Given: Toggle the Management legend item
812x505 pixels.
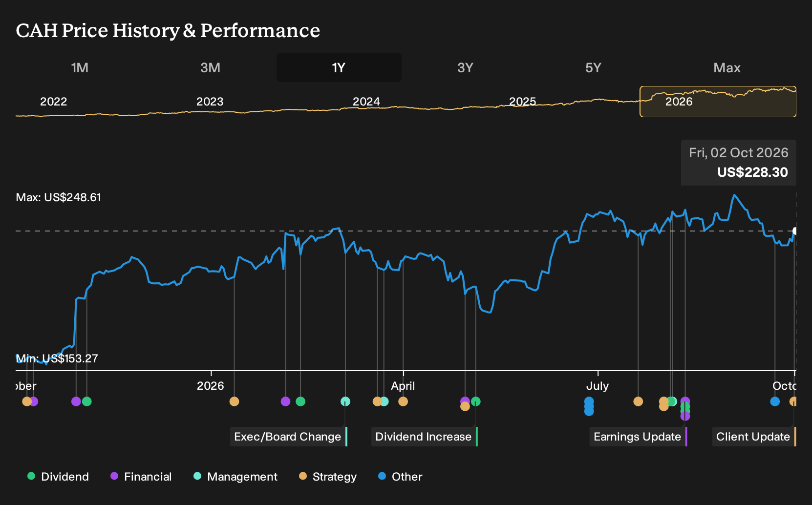Looking at the screenshot, I should point(235,477).
